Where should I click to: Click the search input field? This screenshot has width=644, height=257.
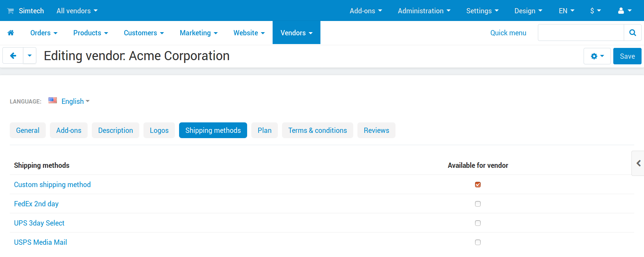point(581,33)
